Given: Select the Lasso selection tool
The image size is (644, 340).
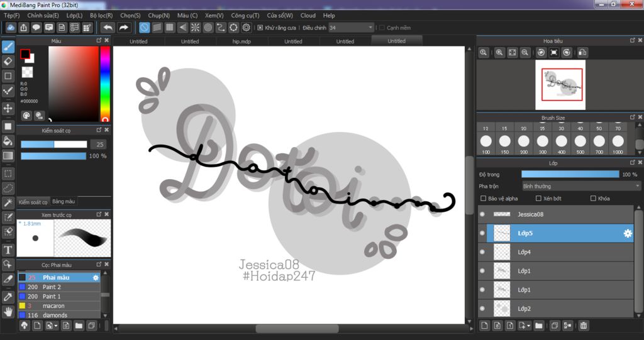Looking at the screenshot, I should (x=8, y=188).
